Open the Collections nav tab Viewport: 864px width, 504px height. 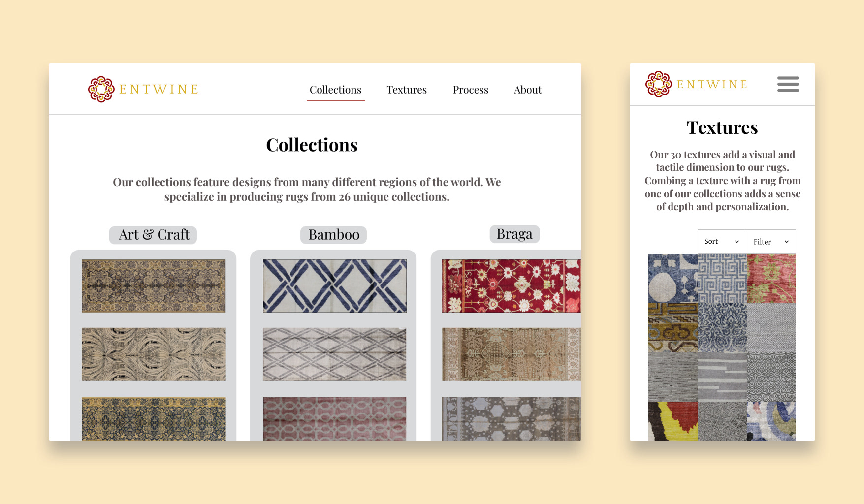(x=336, y=90)
